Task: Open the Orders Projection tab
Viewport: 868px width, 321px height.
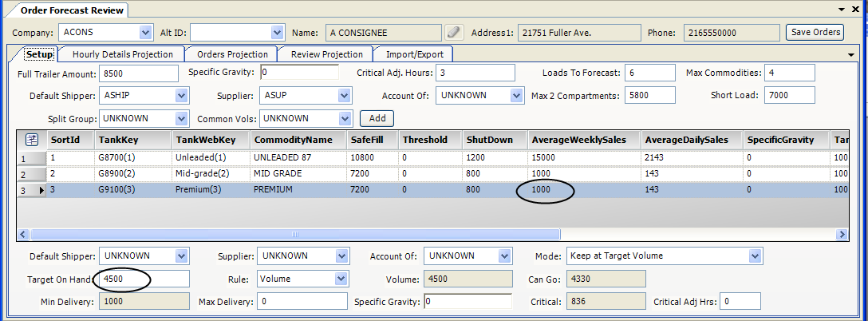Action: click(232, 54)
